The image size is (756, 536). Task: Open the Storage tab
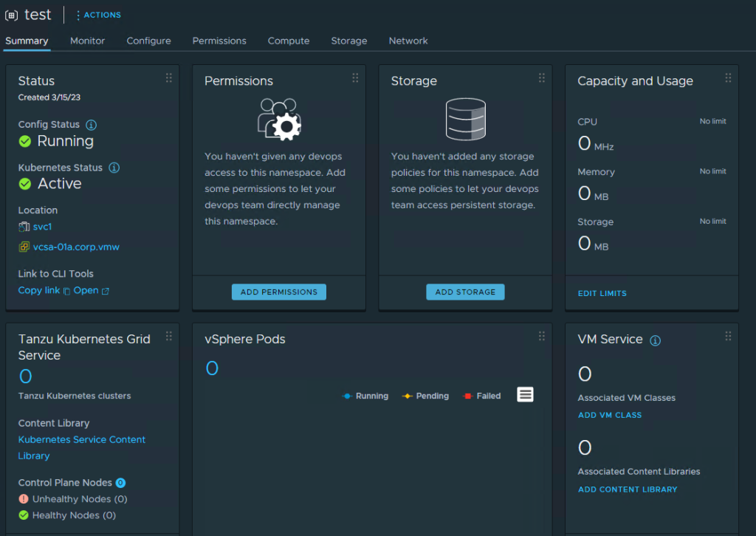pos(349,41)
